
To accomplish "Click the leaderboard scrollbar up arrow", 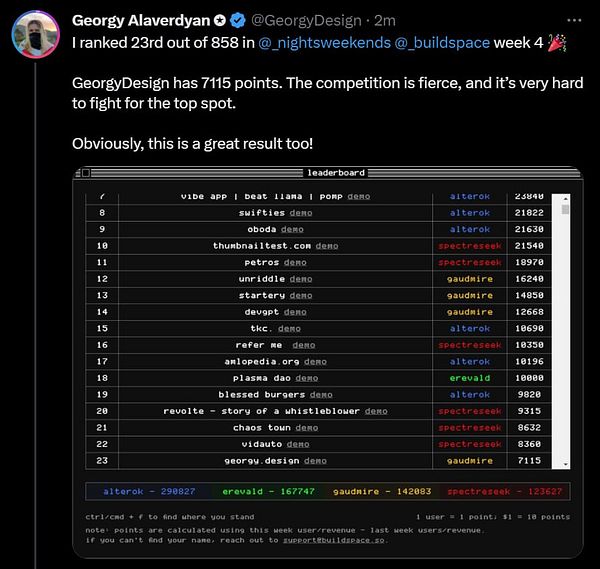I will coord(565,197).
